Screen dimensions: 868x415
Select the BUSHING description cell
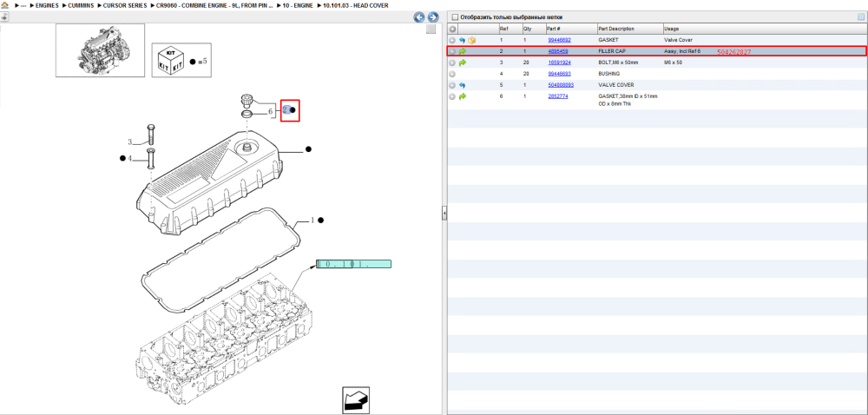pos(609,74)
